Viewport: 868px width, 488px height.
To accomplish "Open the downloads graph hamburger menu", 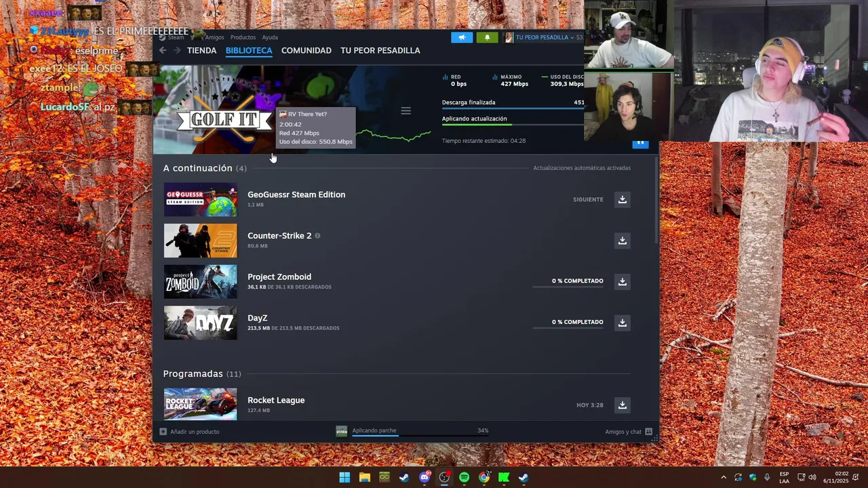I will point(406,110).
